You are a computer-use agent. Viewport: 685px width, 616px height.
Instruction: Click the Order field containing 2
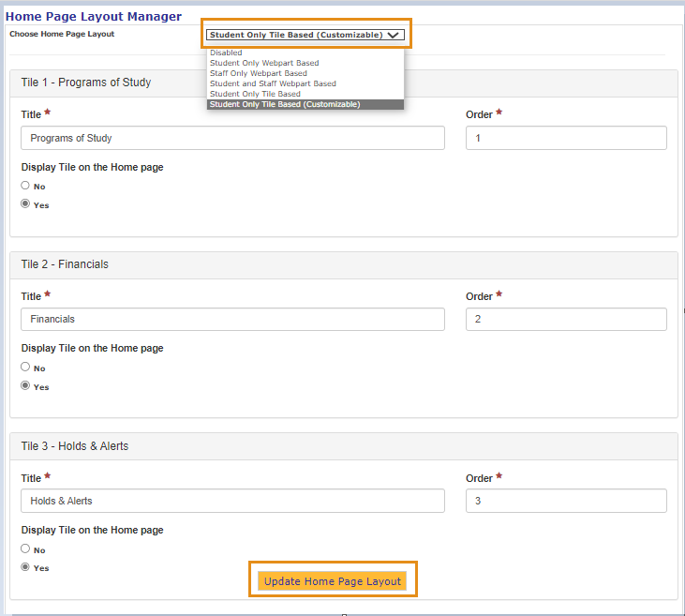point(566,319)
